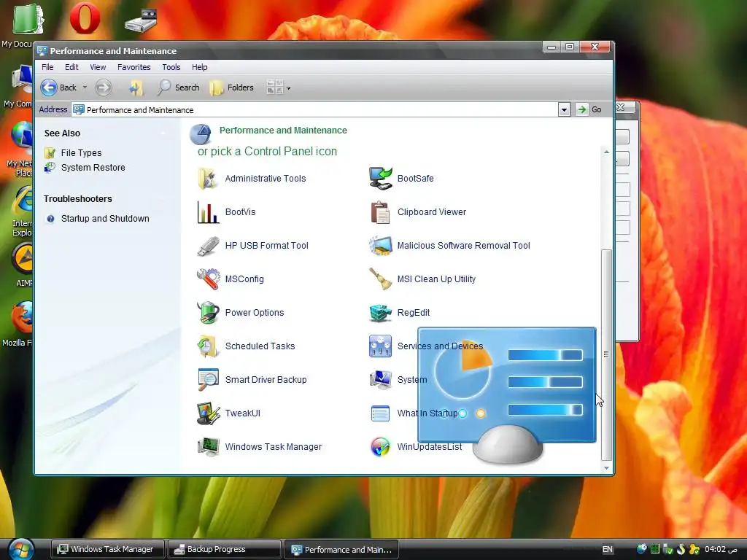This screenshot has height=560, width=747.
Task: Launch the HP USB Format Tool icon
Action: (x=208, y=246)
